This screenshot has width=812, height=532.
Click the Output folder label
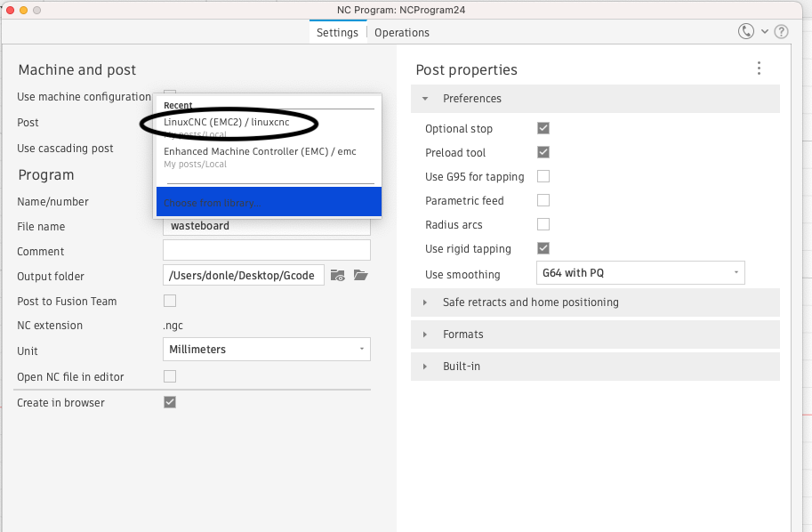click(x=51, y=276)
